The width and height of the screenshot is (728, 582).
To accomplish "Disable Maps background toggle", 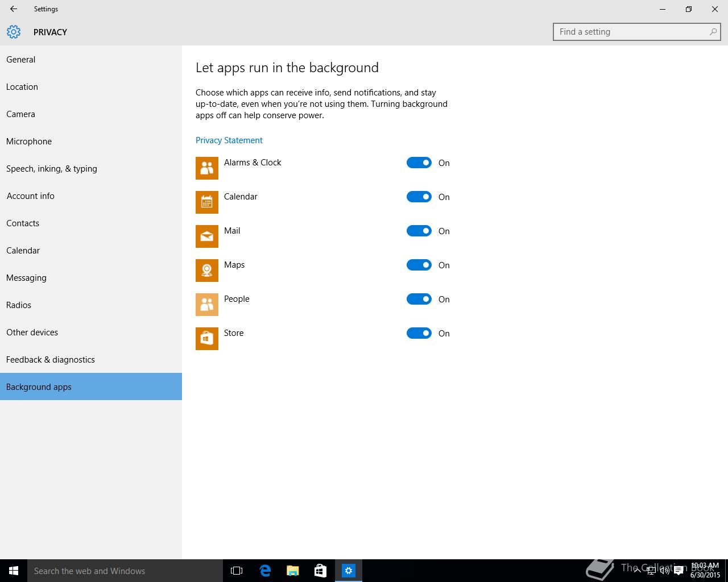I will (x=419, y=265).
